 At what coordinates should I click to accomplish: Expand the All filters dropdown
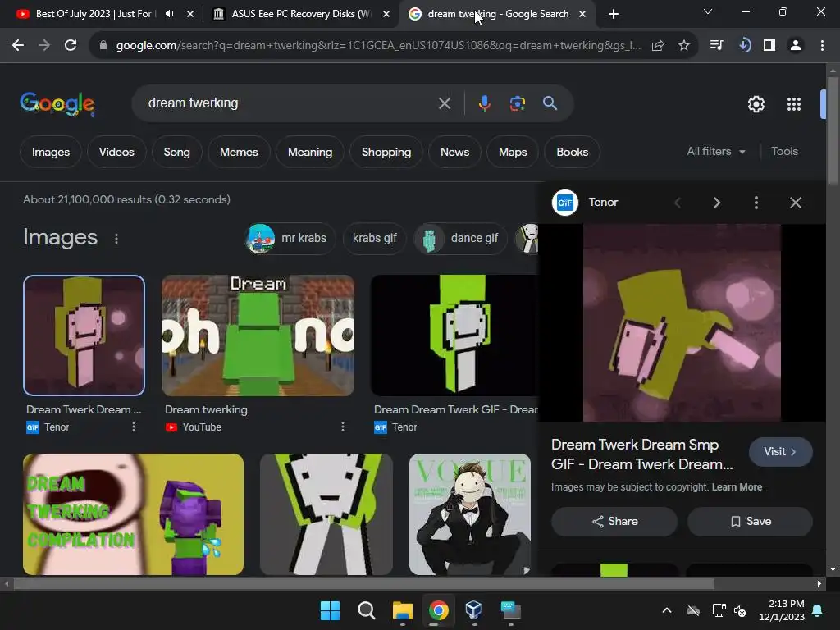coord(715,152)
